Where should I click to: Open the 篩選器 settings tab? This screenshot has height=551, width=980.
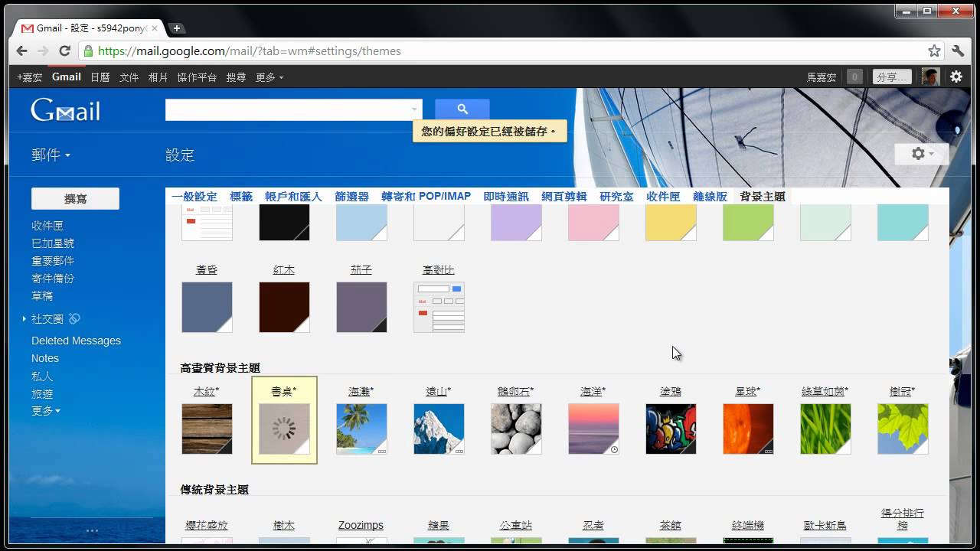[x=352, y=197]
